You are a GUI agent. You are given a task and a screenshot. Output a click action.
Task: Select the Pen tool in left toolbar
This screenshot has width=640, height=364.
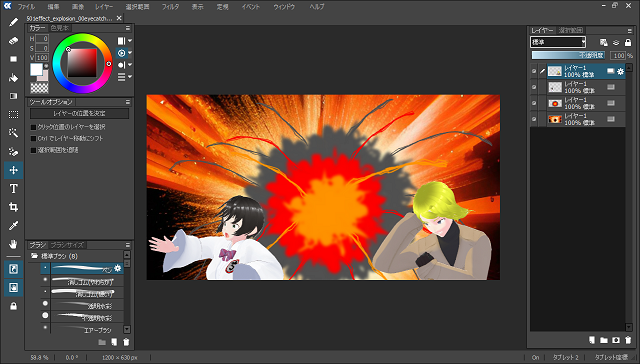click(x=13, y=22)
